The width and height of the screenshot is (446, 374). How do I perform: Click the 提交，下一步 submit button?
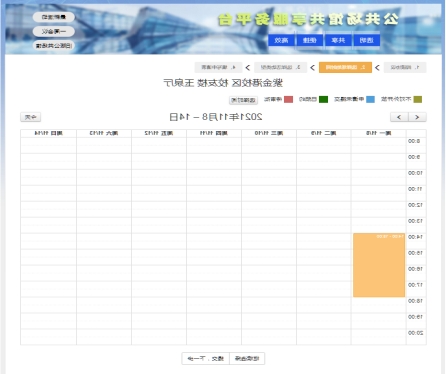click(x=206, y=359)
